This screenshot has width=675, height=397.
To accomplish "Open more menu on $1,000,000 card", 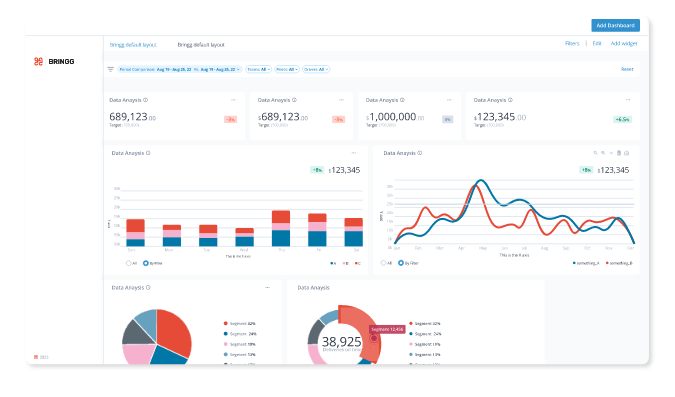I will click(449, 100).
